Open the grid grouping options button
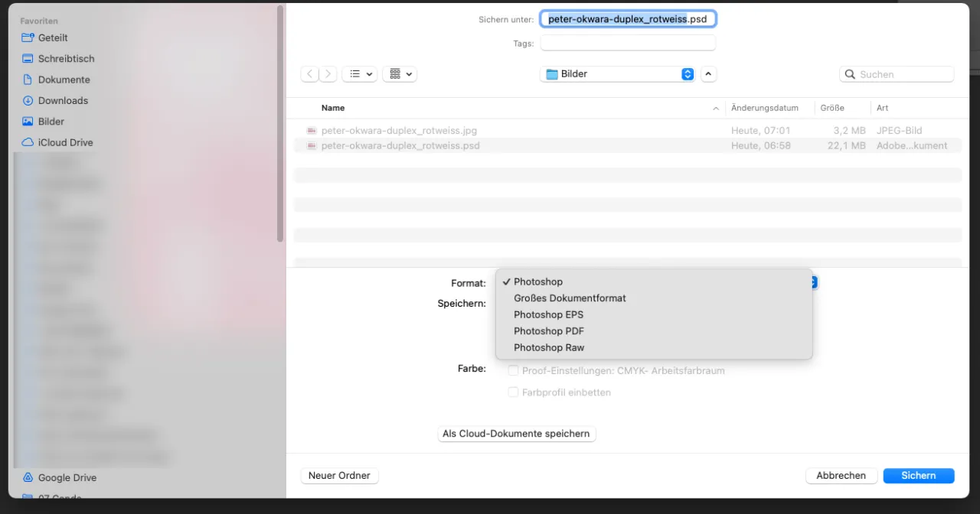Viewport: 980px width, 514px height. click(400, 74)
